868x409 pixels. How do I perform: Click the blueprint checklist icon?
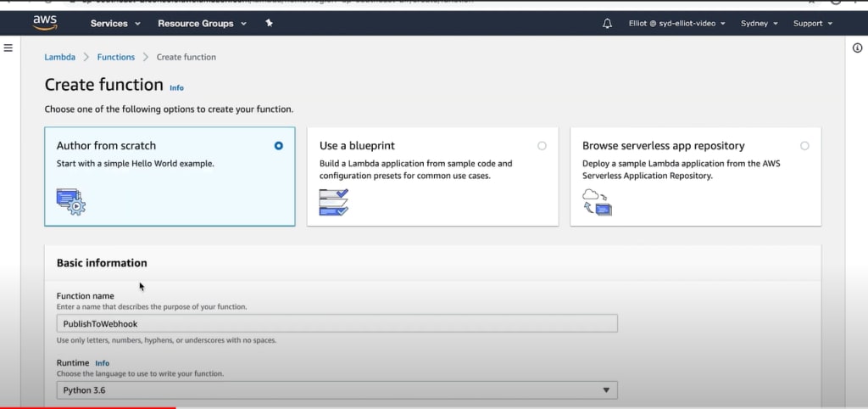point(334,202)
